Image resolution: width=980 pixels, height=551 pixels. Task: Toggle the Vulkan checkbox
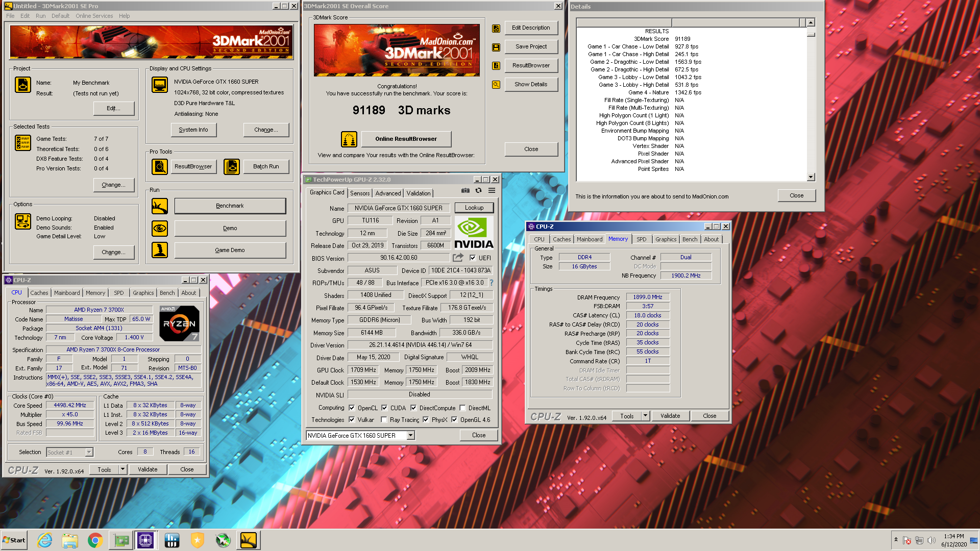tap(352, 419)
